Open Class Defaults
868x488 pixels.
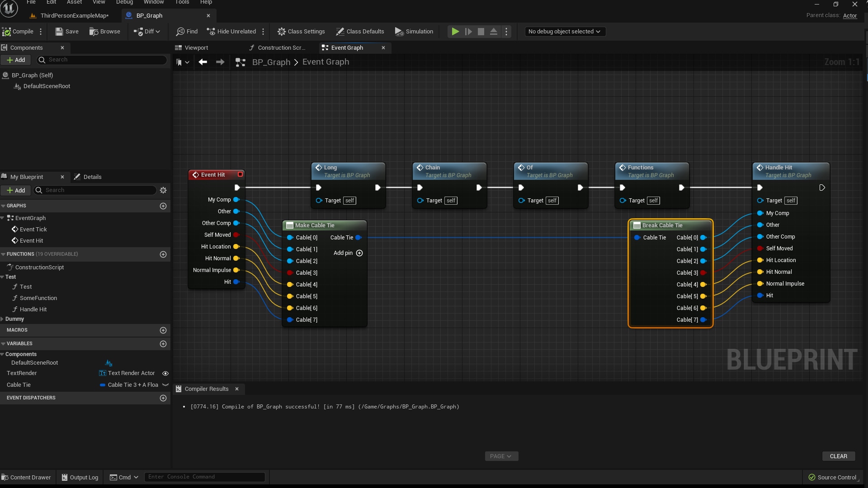[360, 32]
